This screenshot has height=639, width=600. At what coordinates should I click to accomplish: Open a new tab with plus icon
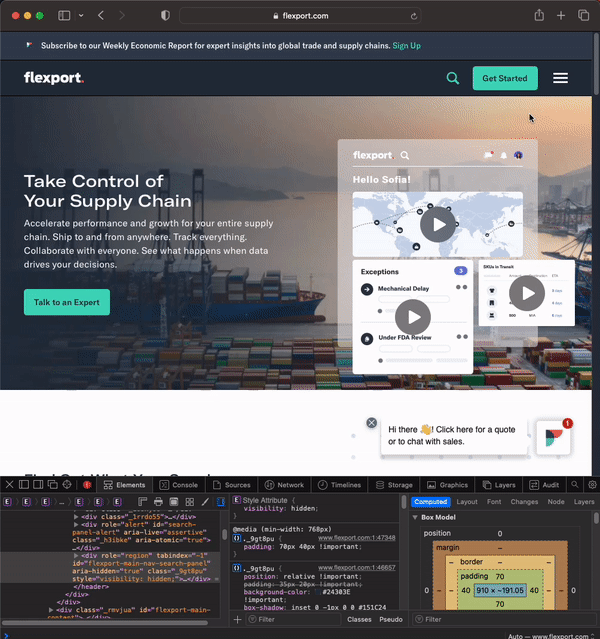[561, 16]
